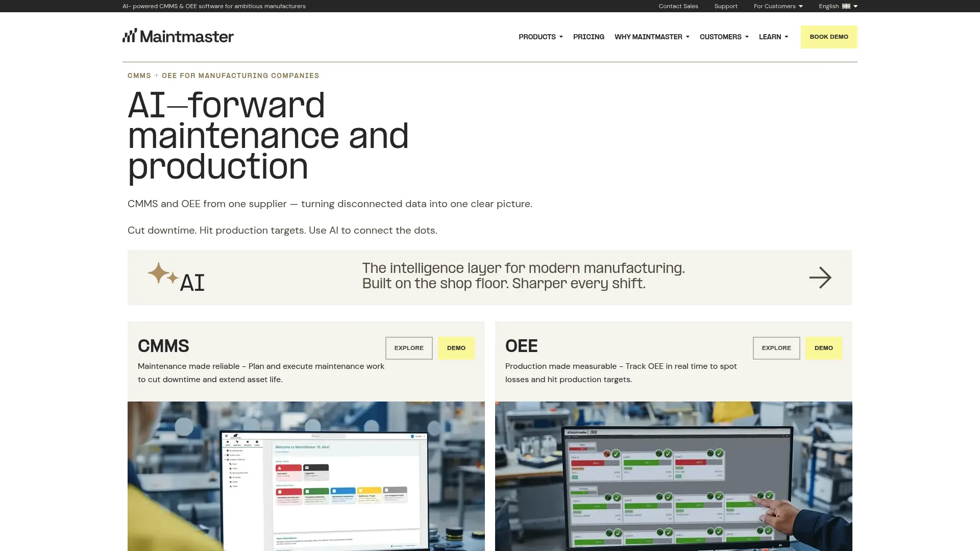
Task: Click Explore in the OEE card
Action: [776, 348]
